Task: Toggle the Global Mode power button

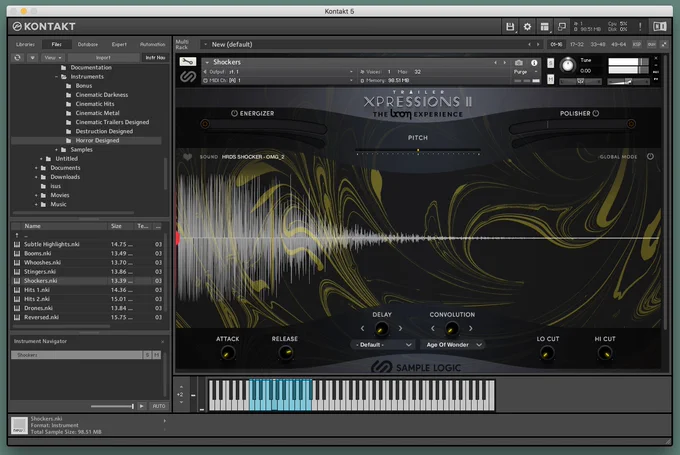Action: pos(650,157)
